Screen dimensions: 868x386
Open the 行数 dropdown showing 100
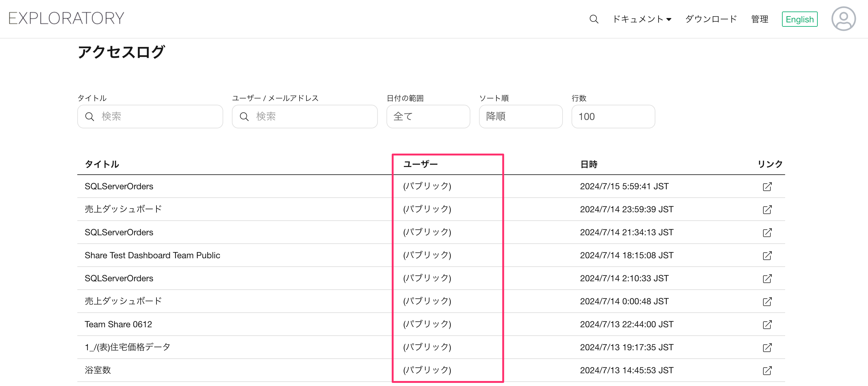(613, 117)
